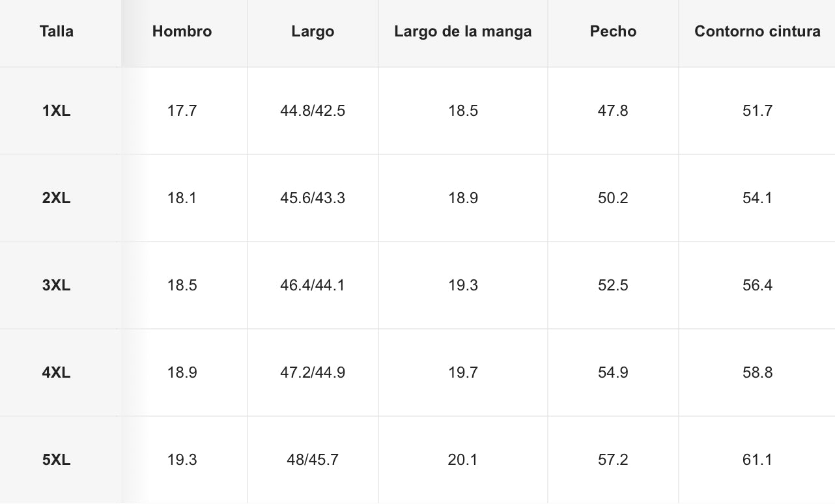Click the Contorno cintura column header
This screenshot has height=504, width=835.
tap(757, 31)
